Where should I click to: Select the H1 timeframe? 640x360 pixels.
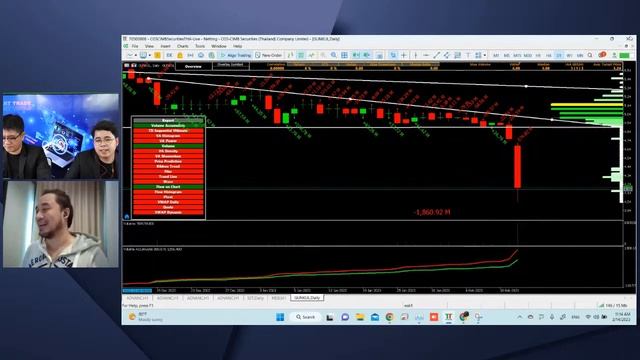click(538, 55)
